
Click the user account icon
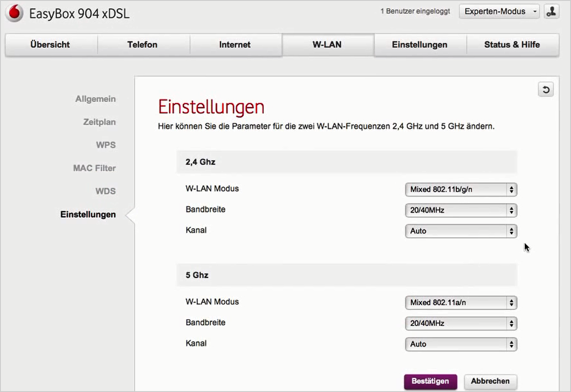tap(551, 12)
